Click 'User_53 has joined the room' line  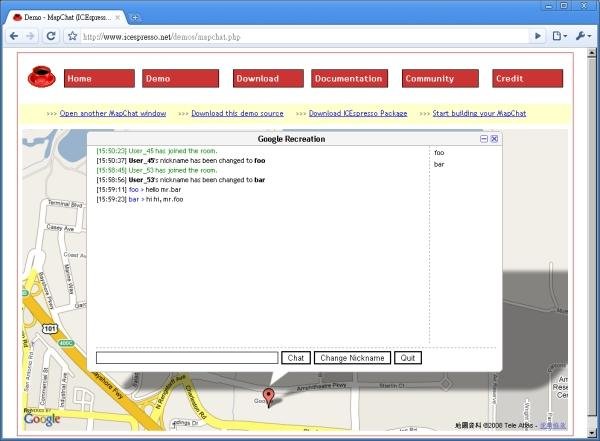pyautogui.click(x=157, y=170)
